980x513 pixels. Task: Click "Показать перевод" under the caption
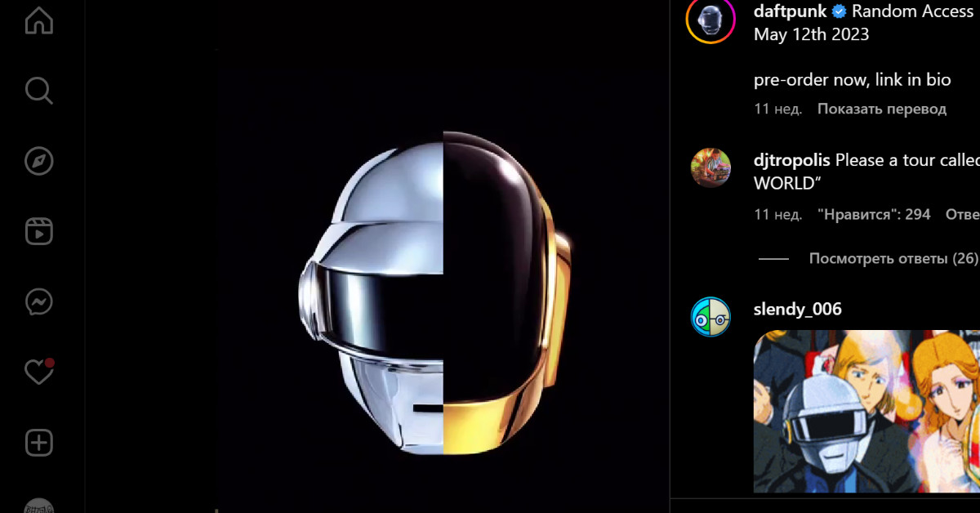point(881,109)
